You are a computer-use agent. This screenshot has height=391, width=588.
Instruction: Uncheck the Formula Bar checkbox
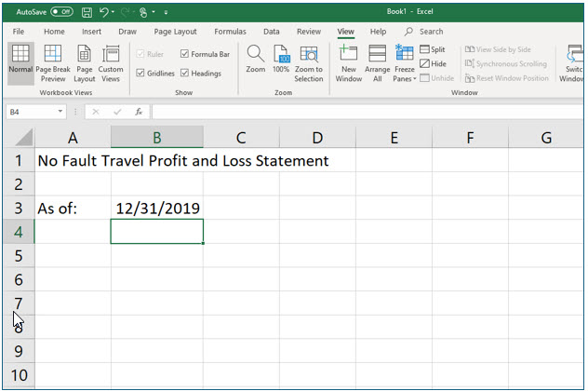click(x=184, y=54)
